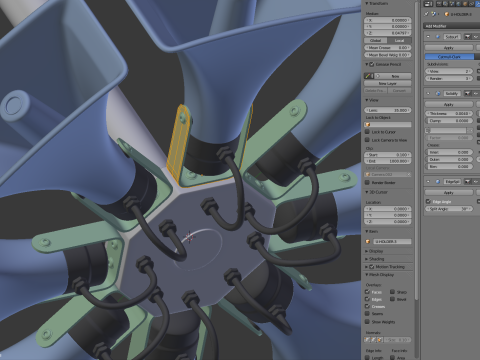This screenshot has height=360, width=480.
Task: Click the object icon in Item panel
Action: pos(368,241)
